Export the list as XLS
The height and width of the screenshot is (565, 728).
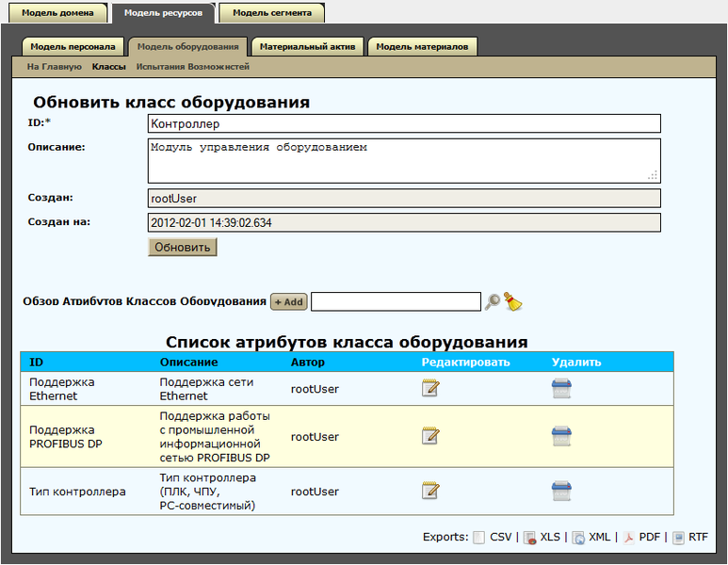[550, 537]
